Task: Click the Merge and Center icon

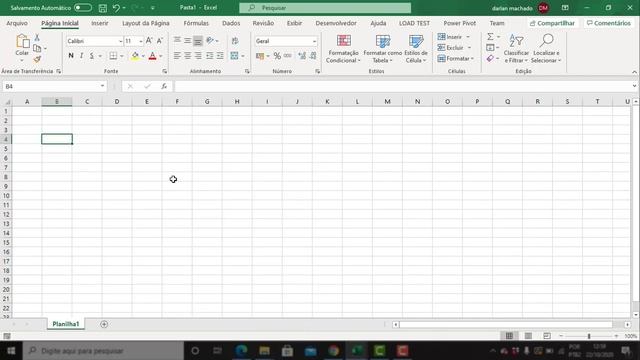Action: (x=234, y=56)
